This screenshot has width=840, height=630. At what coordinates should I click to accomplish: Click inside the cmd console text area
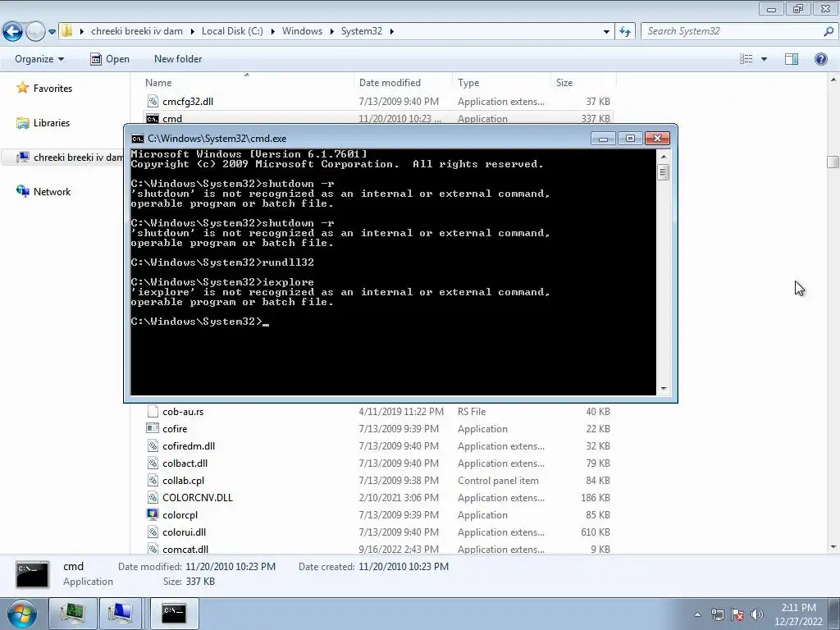click(393, 272)
